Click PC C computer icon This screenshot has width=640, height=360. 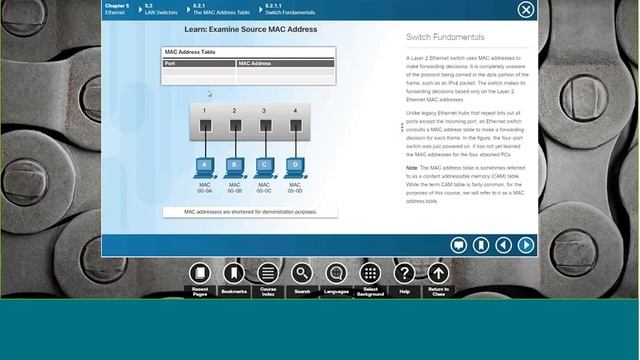[264, 168]
